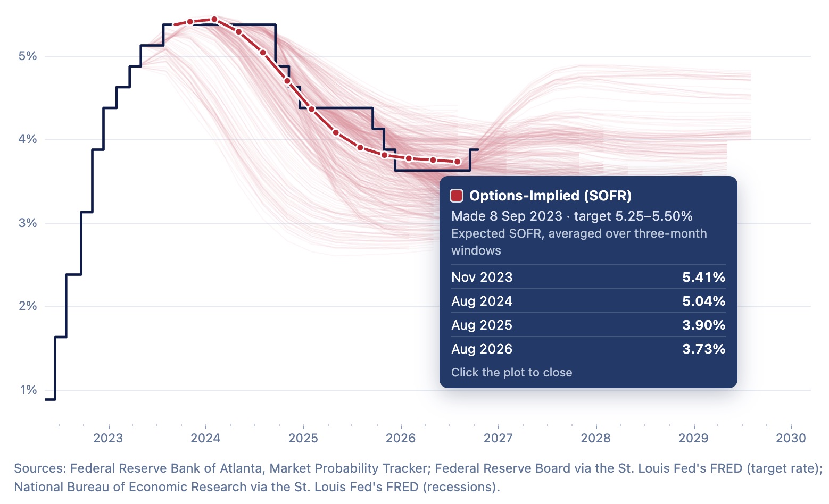Click the red Options-Implied legend swatch
This screenshot has width=829, height=504.
[457, 196]
